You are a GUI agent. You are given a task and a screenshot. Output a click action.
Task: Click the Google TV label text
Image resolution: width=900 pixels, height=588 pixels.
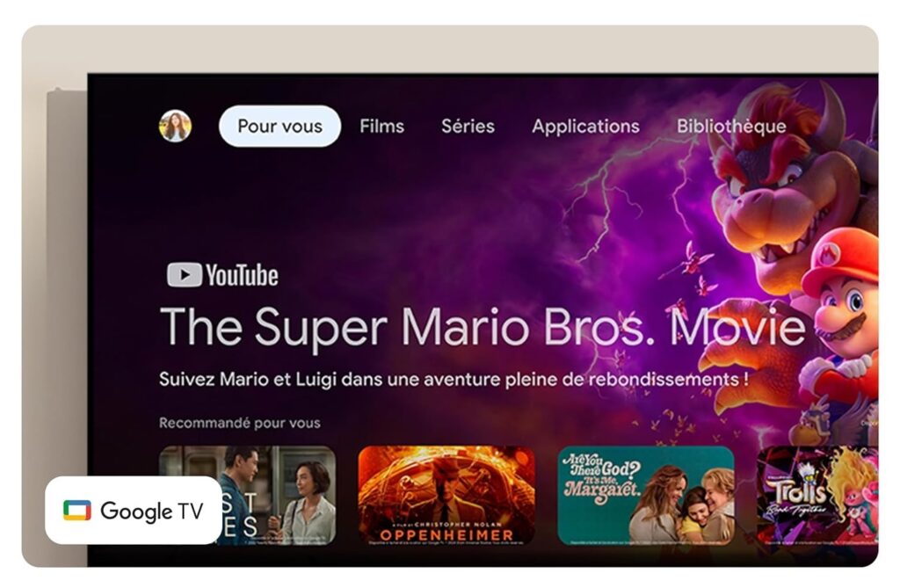151,511
